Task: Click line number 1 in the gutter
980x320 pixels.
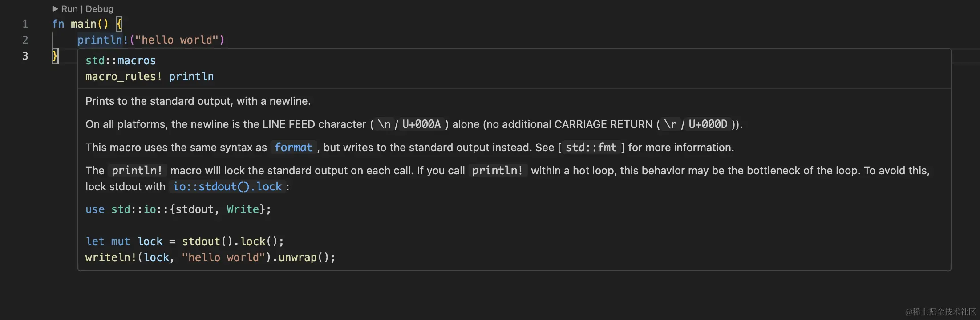Action: point(25,24)
